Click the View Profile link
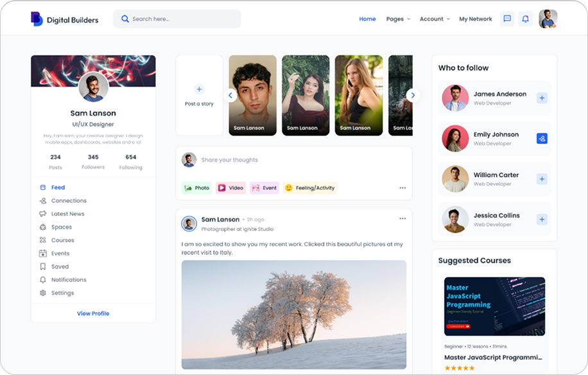 point(93,313)
